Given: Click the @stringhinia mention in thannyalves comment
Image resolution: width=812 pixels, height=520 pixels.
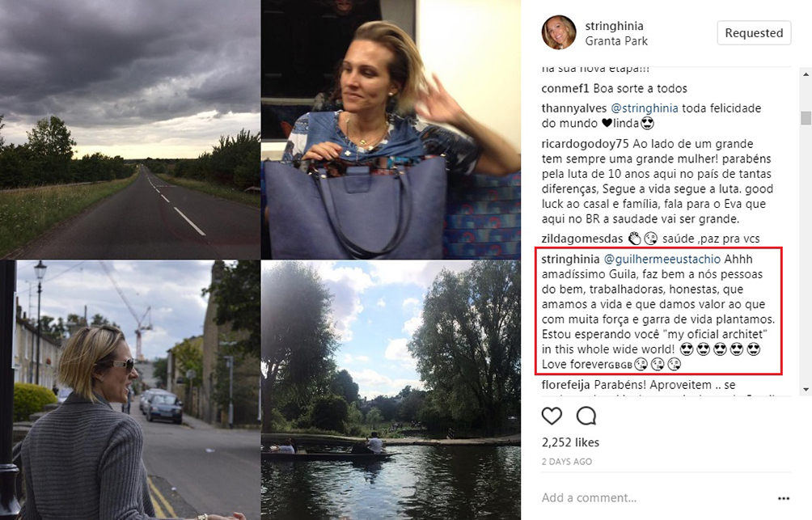Looking at the screenshot, I should 644,108.
